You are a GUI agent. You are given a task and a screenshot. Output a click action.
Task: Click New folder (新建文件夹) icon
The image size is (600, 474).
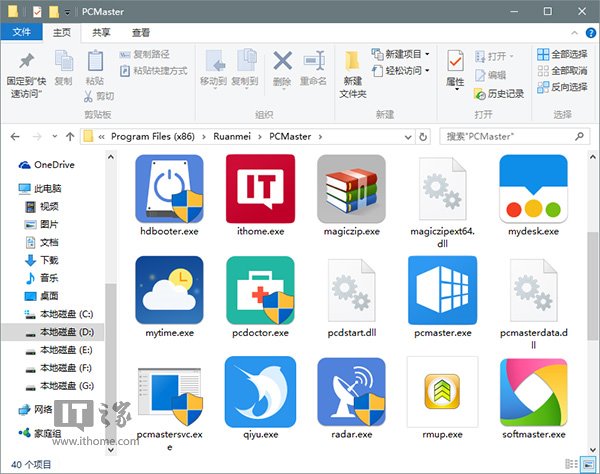coord(352,75)
